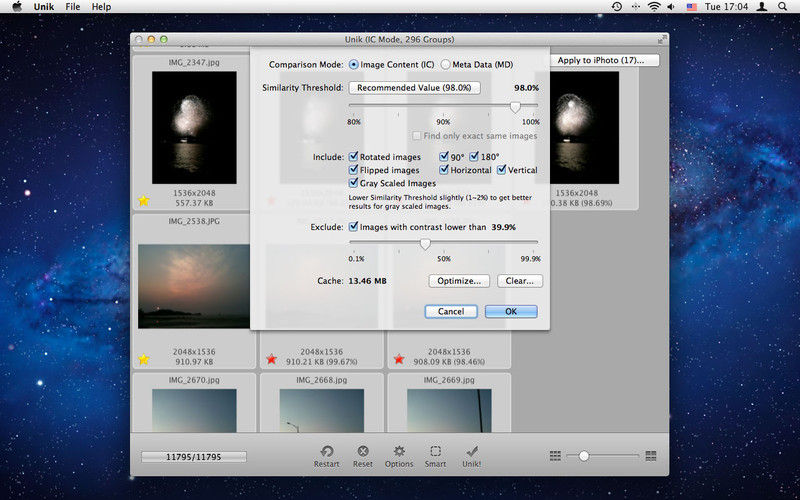Screen dimensions: 800x500
Task: Click the 908.09 KB (98.46%) label
Action: pyautogui.click(x=449, y=362)
